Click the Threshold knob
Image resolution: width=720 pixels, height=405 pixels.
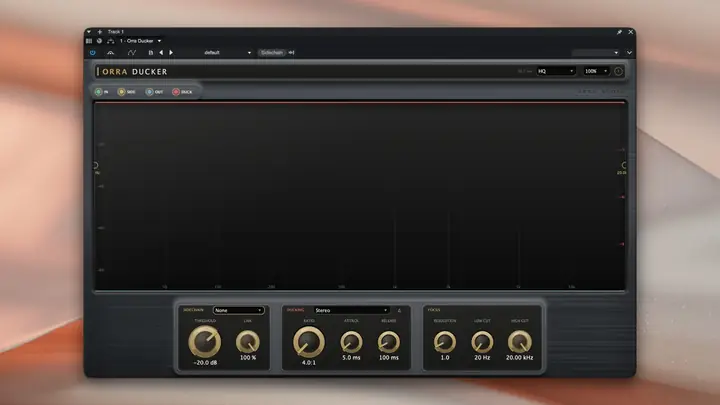point(205,342)
